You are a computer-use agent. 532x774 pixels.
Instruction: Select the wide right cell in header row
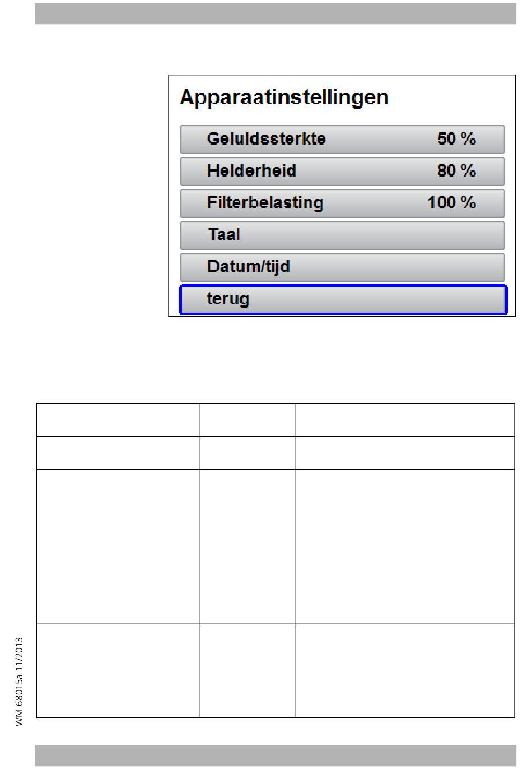coord(405,420)
